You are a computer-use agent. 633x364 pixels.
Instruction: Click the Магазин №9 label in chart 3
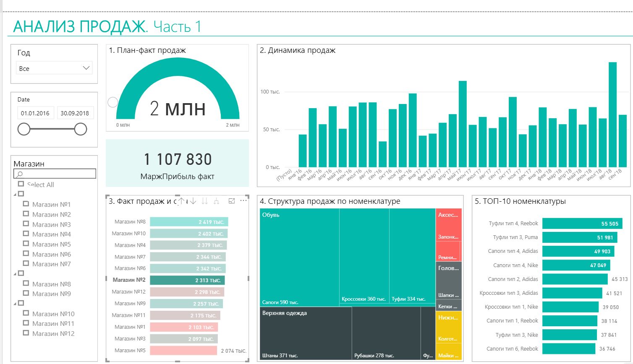(130, 303)
